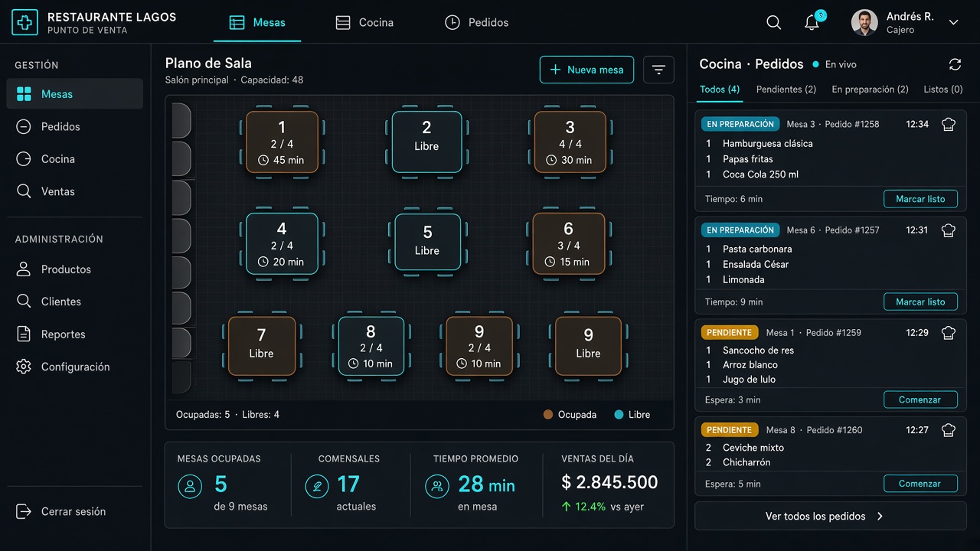Open Configuración settings in sidebar
Screen dimensions: 980x551
pyautogui.click(x=75, y=367)
